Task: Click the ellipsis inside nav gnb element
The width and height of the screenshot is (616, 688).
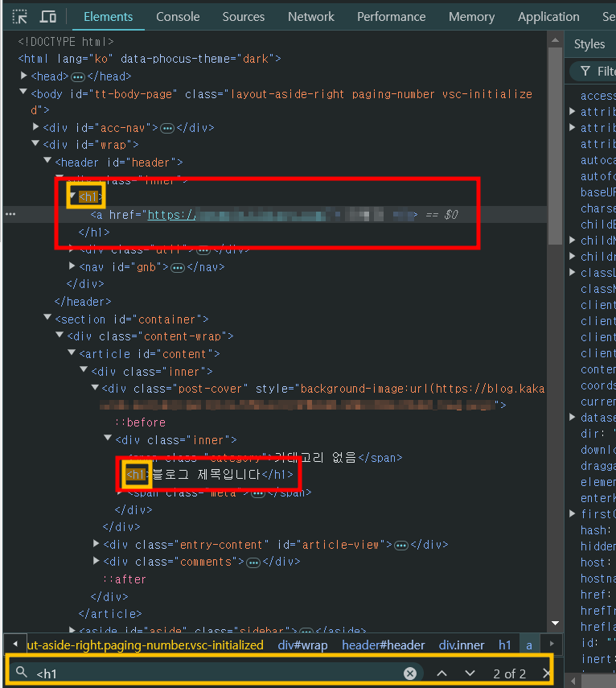Action: click(177, 268)
